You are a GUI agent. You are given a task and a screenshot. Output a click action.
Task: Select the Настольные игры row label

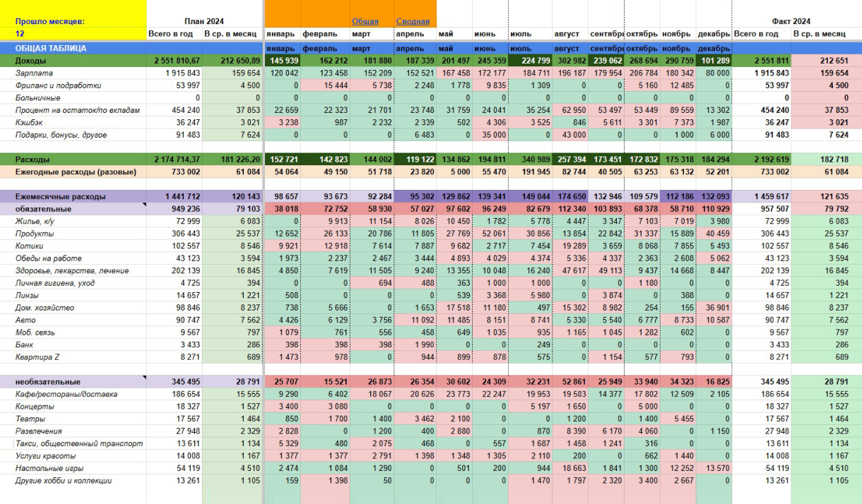click(49, 469)
